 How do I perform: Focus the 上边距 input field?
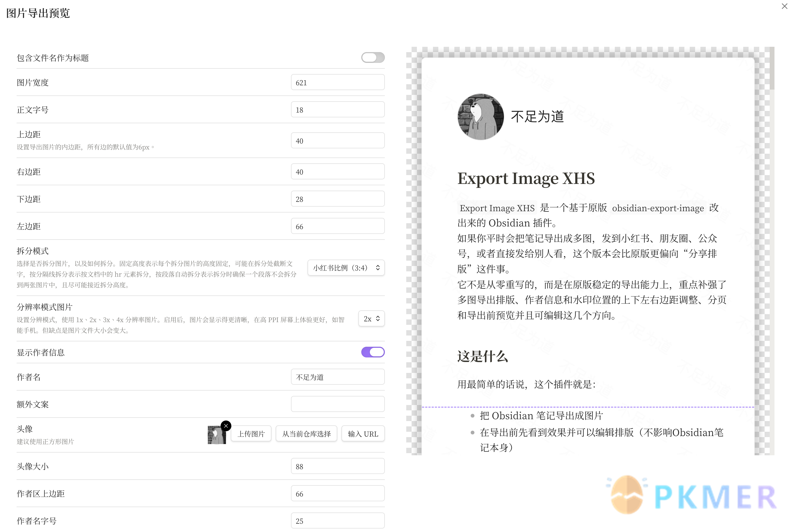pos(338,140)
